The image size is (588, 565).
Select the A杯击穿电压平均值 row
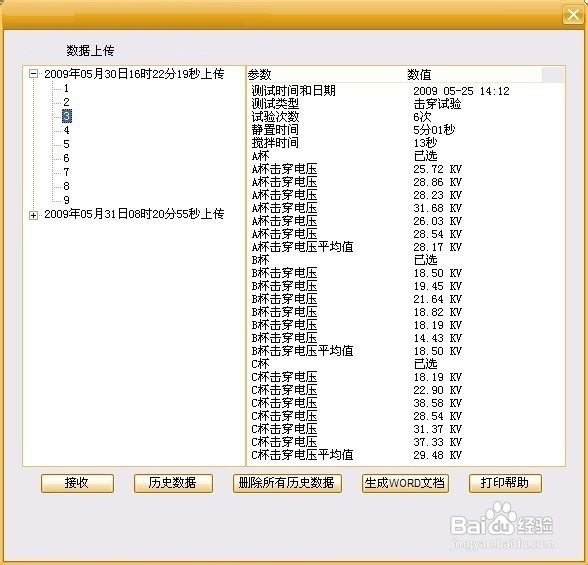pyautogui.click(x=405, y=247)
